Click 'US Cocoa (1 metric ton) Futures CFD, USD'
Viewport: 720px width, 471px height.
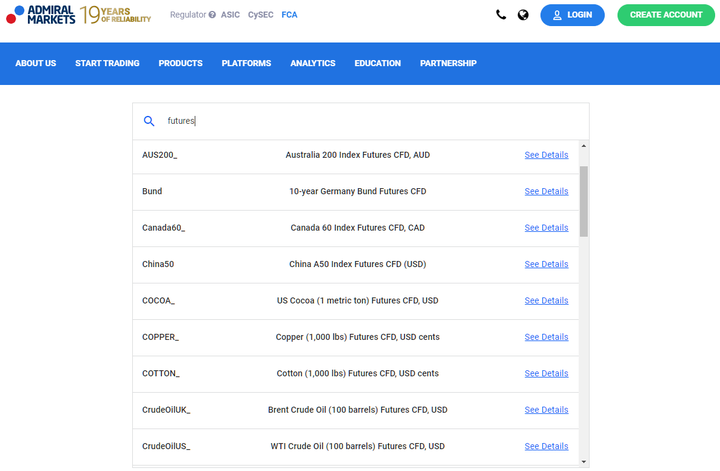click(358, 301)
